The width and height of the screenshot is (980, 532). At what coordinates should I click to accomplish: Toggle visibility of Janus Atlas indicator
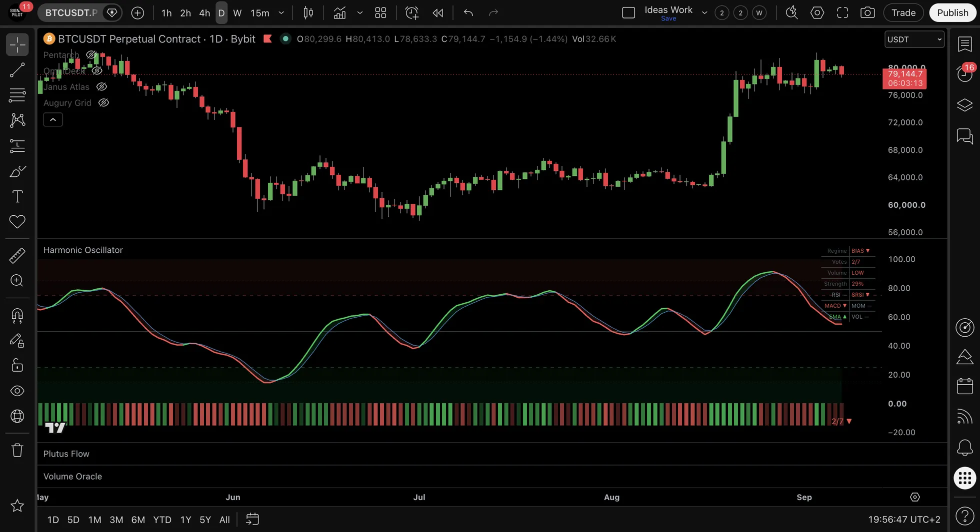click(x=101, y=87)
